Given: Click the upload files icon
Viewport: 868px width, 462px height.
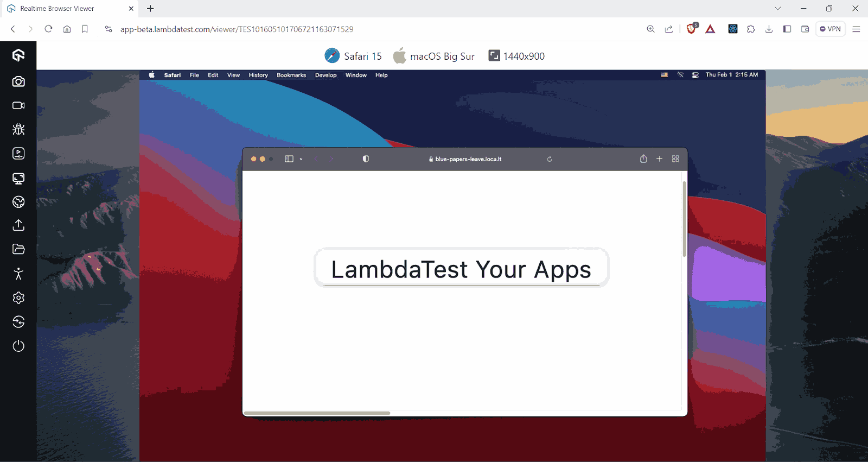Looking at the screenshot, I should point(18,225).
